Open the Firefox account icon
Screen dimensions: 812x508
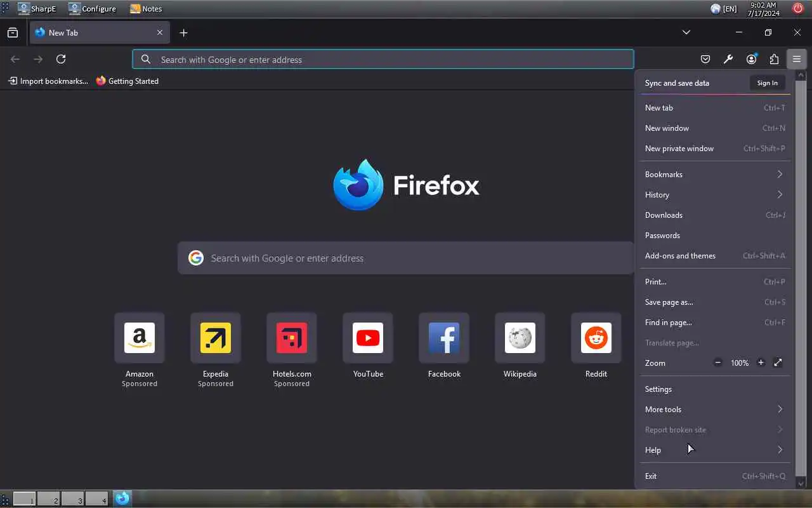coord(751,59)
